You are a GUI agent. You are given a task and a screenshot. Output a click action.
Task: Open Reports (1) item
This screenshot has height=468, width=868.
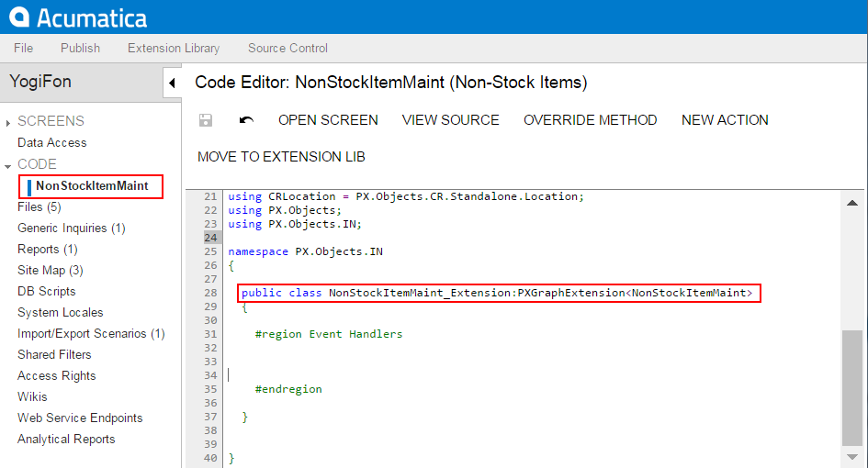tap(48, 249)
